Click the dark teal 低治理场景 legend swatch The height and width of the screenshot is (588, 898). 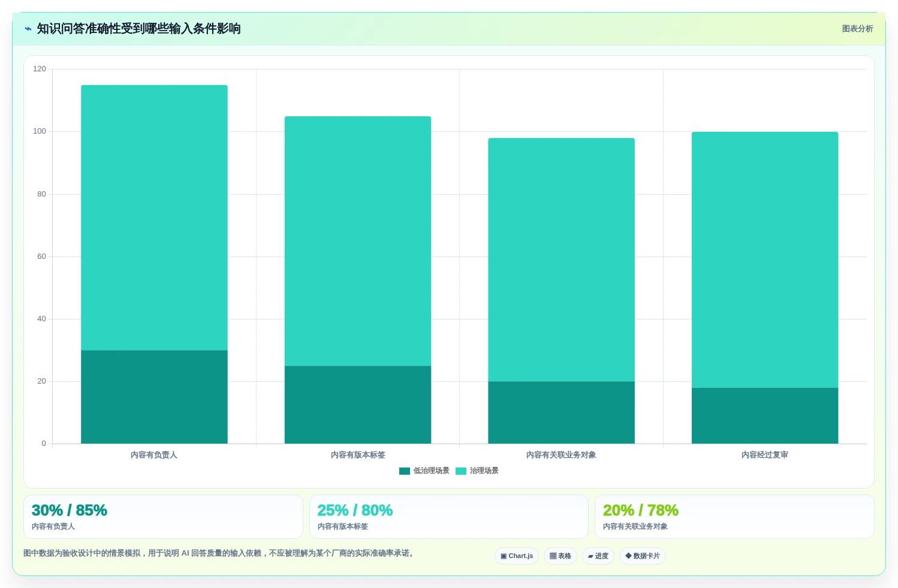405,471
